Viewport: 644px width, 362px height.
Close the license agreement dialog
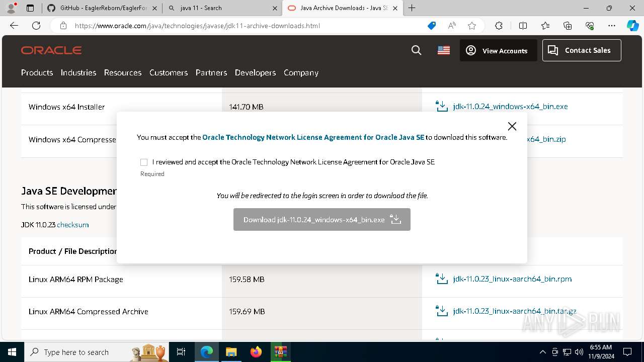point(512,126)
